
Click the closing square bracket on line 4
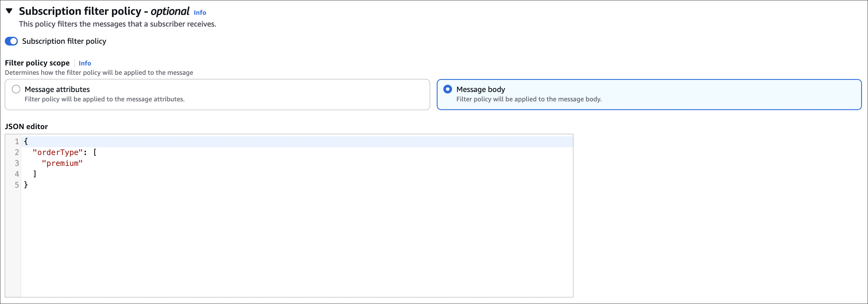tap(34, 174)
